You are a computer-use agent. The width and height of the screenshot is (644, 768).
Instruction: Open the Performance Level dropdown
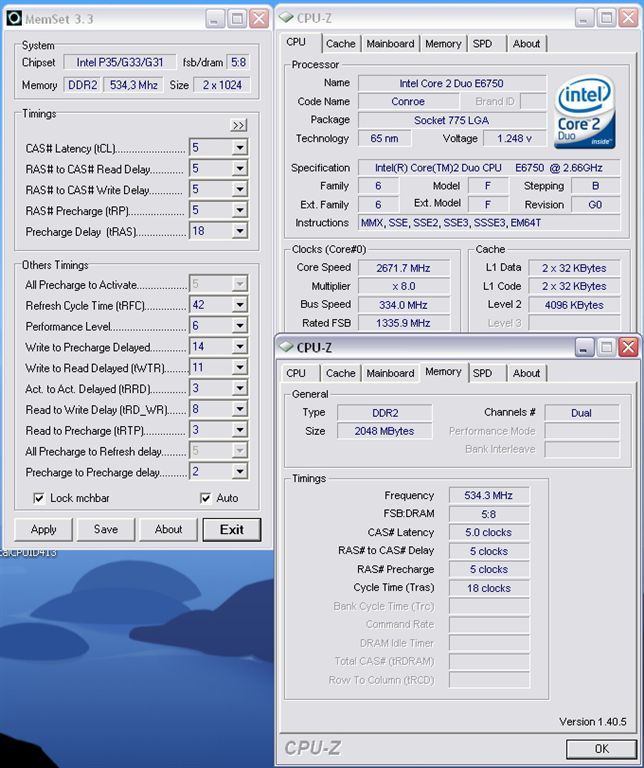[239, 326]
